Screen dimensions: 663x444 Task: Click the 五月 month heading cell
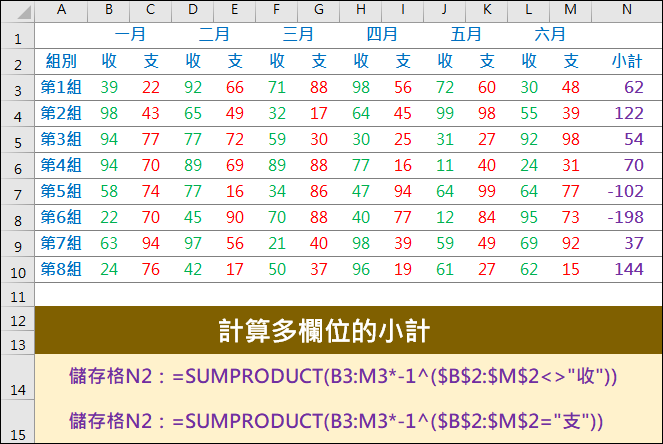pyautogui.click(x=466, y=35)
